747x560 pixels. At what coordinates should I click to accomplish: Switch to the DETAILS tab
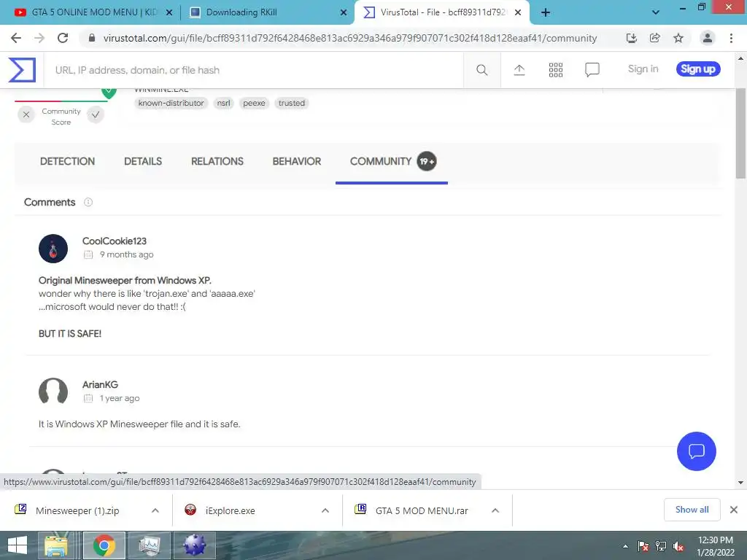tap(143, 161)
